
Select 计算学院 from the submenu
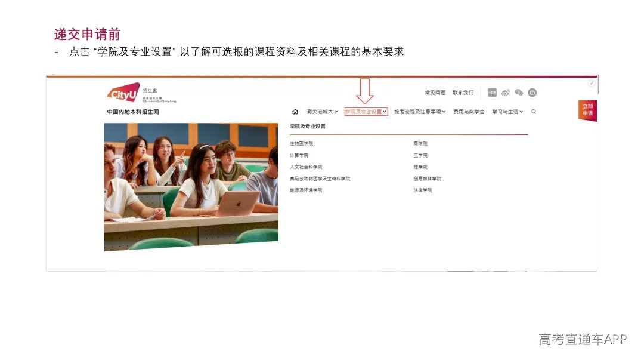(x=299, y=155)
